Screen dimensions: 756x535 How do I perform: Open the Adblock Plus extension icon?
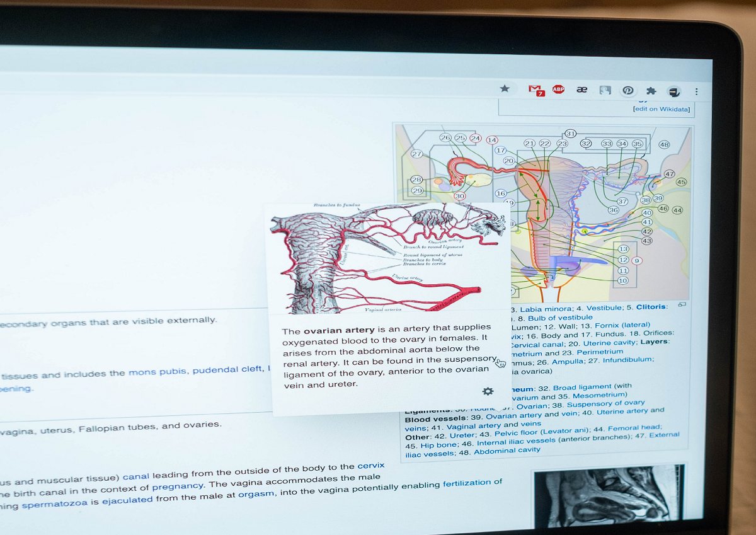click(558, 89)
